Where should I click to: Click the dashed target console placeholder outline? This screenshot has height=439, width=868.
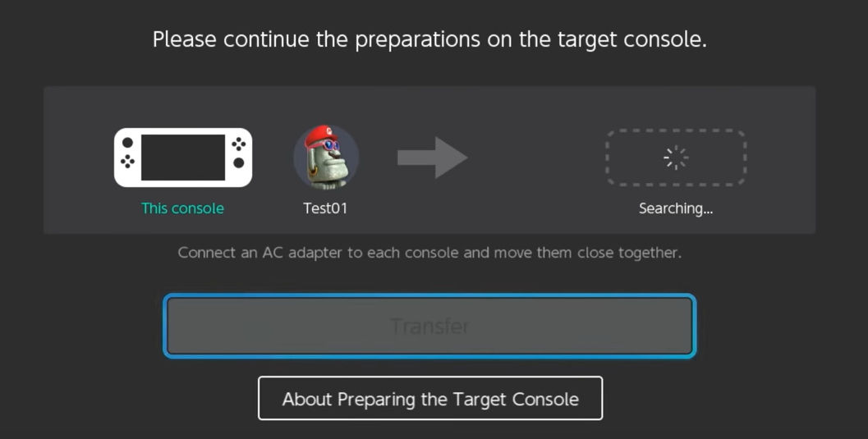[x=675, y=158]
